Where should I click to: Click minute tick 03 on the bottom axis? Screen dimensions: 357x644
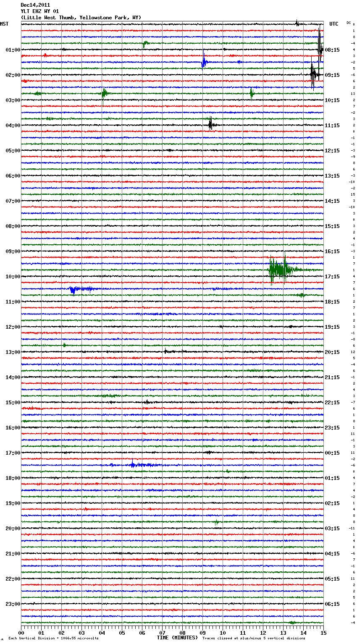point(81,633)
